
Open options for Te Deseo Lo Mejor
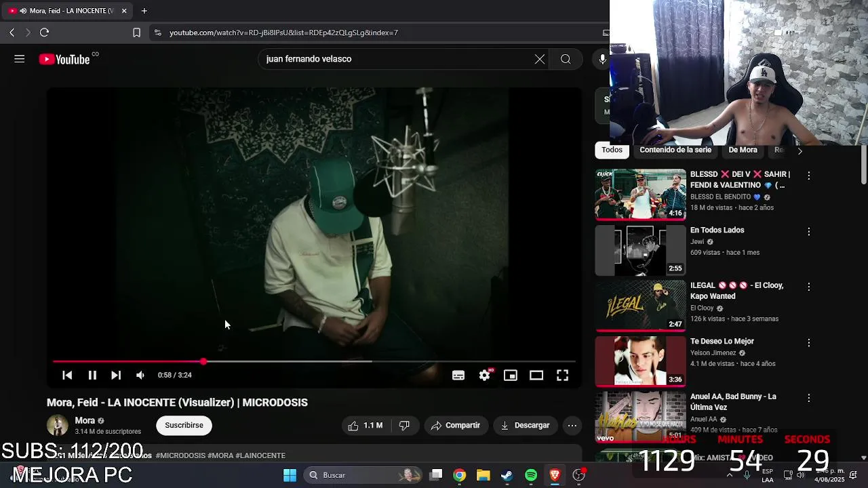pyautogui.click(x=808, y=343)
